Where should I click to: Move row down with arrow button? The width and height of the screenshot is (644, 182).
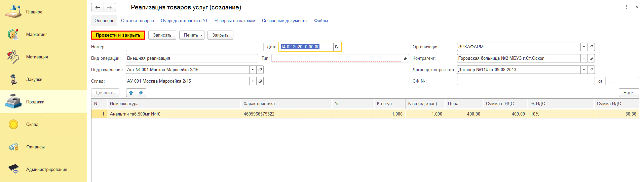click(x=141, y=93)
